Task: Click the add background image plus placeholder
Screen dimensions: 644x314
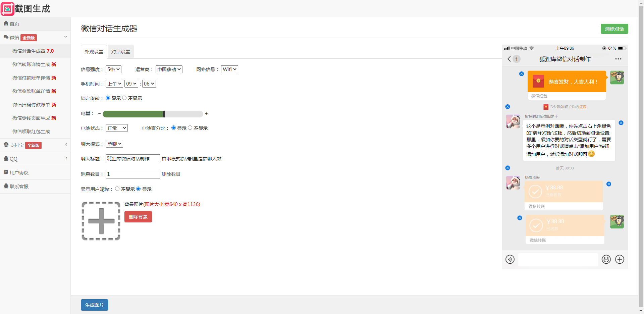Action: coord(101,221)
